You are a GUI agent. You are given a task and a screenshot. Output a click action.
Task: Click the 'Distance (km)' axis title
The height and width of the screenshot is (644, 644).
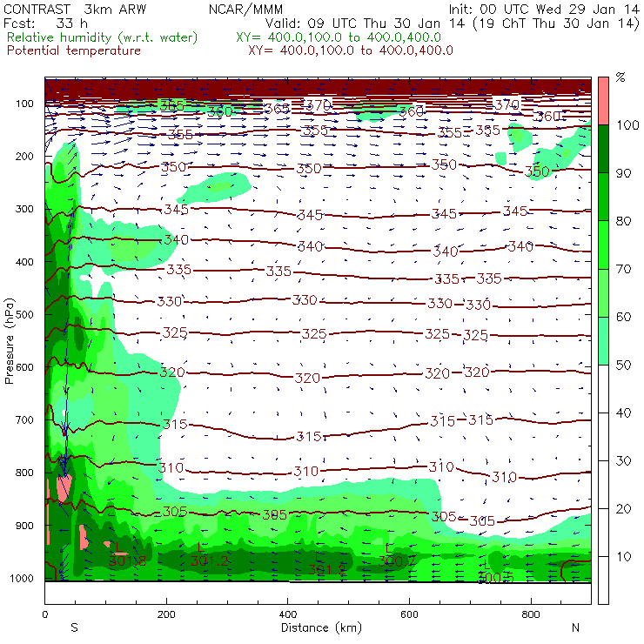[322, 627]
